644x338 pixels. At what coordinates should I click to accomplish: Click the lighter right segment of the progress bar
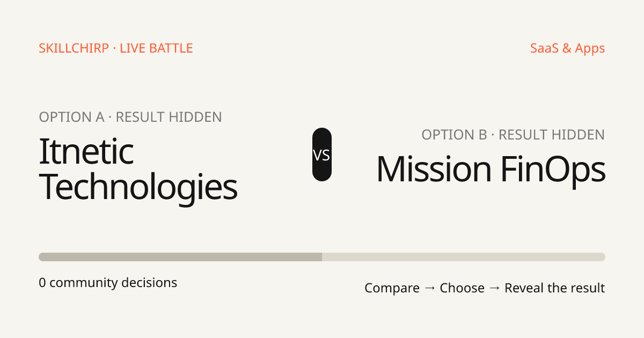[464, 257]
